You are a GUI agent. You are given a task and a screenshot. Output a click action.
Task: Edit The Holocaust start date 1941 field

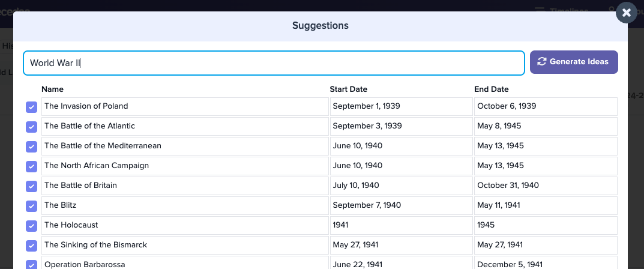[x=401, y=225]
